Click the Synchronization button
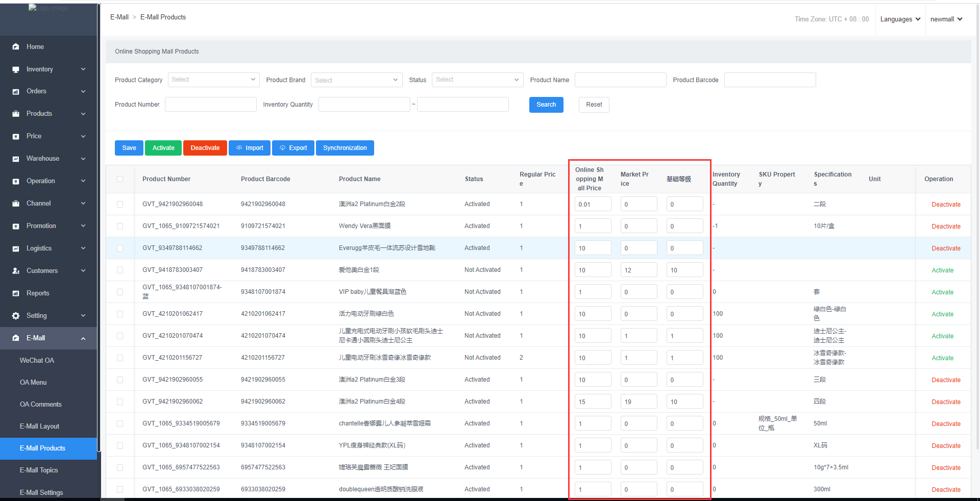The image size is (980, 501). pos(345,148)
